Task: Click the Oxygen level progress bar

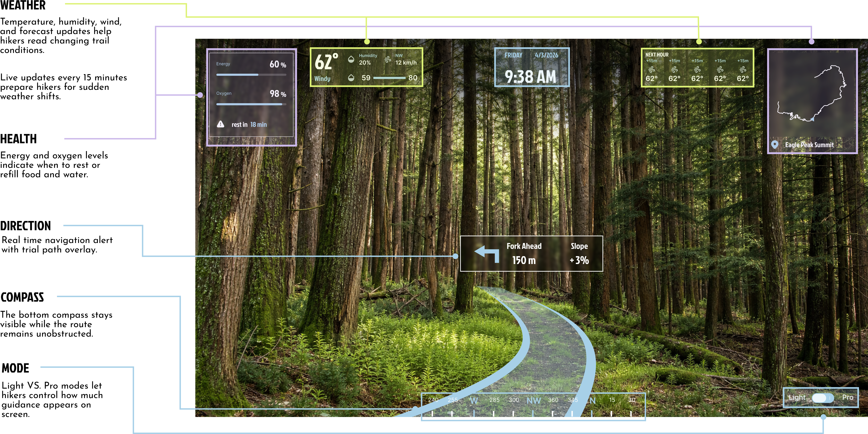Action: click(x=251, y=104)
